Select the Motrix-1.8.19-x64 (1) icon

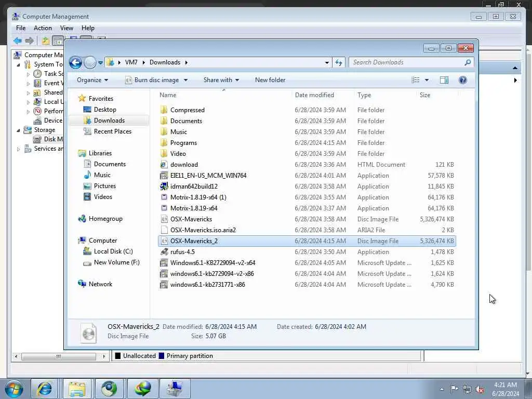164,197
